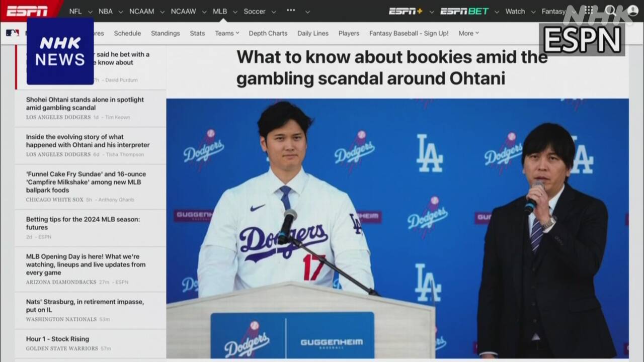Viewport: 644px width, 362px height.
Task: Click the Arizona Diamondbacks tag
Action: 61,282
